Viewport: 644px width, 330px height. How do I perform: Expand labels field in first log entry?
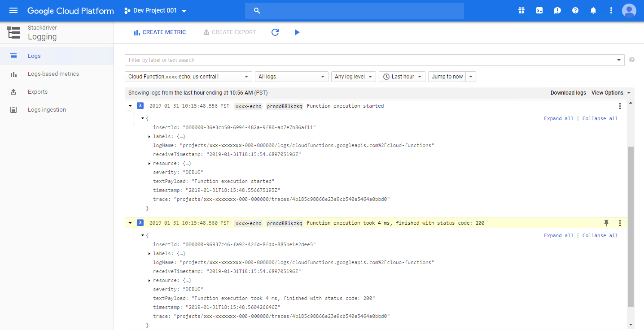tap(149, 137)
